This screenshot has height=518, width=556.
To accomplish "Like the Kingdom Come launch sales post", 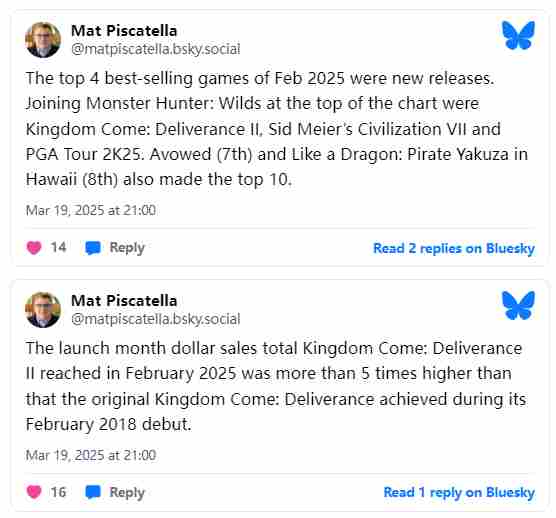I will point(34,492).
